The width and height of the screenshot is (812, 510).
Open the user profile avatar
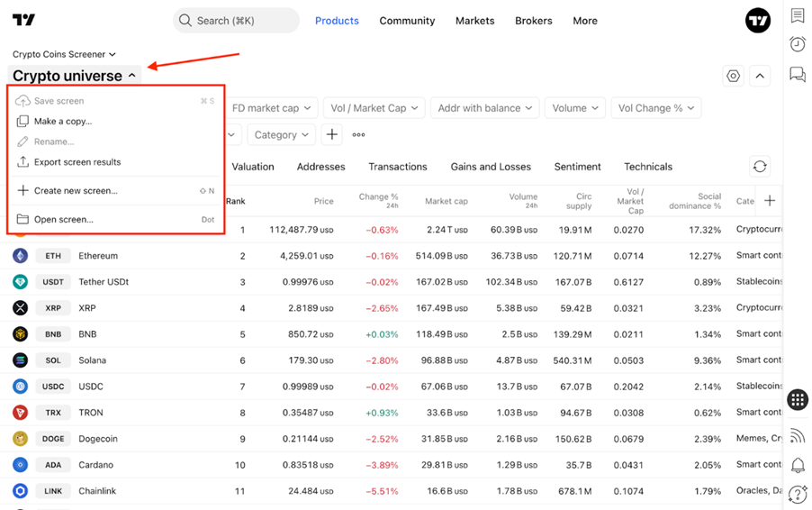(x=758, y=20)
